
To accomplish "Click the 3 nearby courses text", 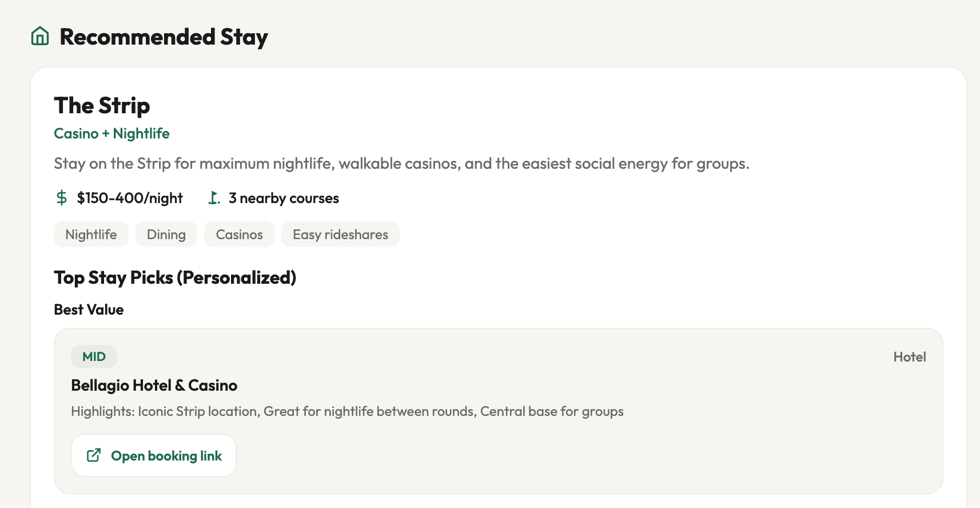I will [x=284, y=199].
